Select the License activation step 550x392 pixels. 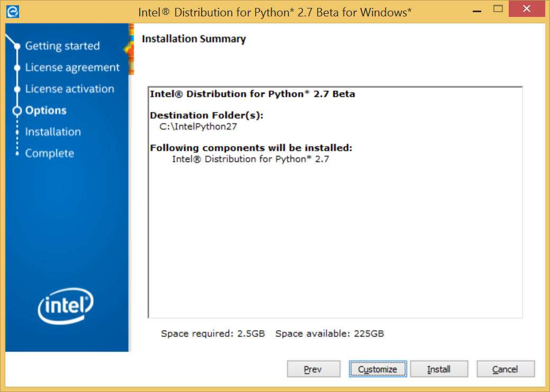coord(69,89)
